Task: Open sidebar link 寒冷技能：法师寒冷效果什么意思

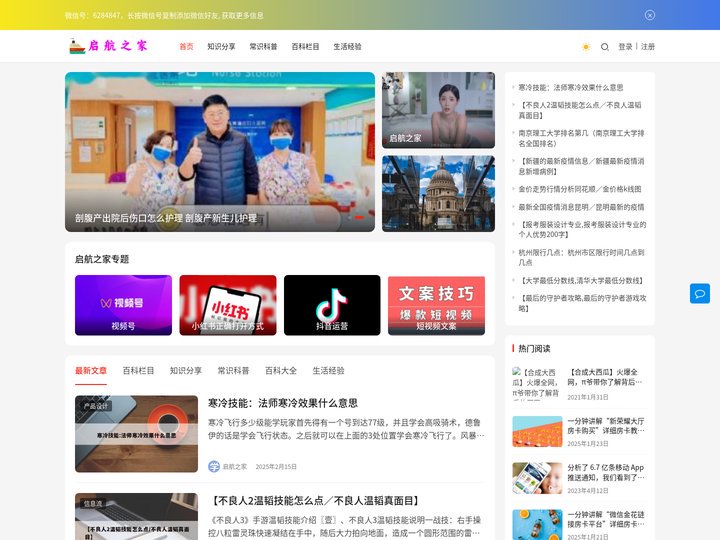Action: [571, 87]
